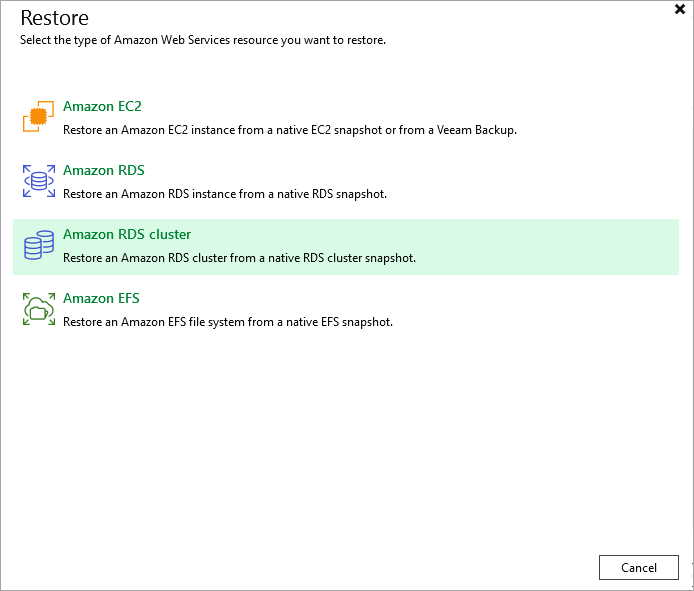This screenshot has height=591, width=694.
Task: Click the 'native RDS cluster snapshot' description
Action: pyautogui.click(x=239, y=258)
